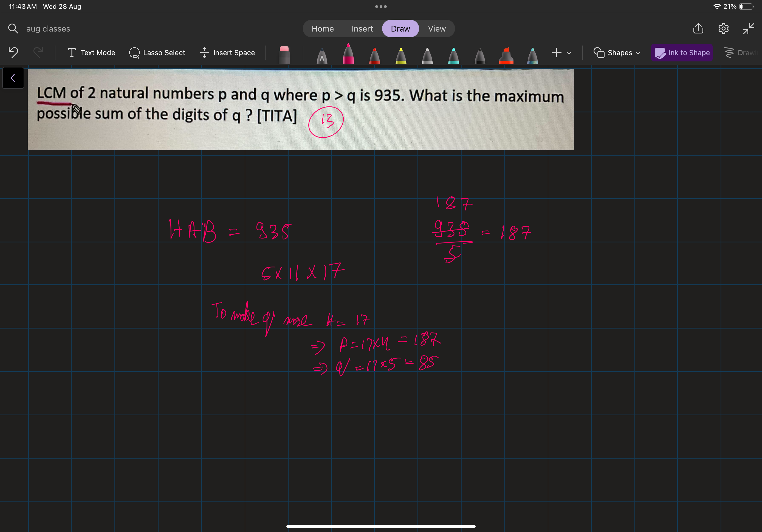Toggle Ink to Shape
Screen dimensions: 762x532
pos(682,53)
